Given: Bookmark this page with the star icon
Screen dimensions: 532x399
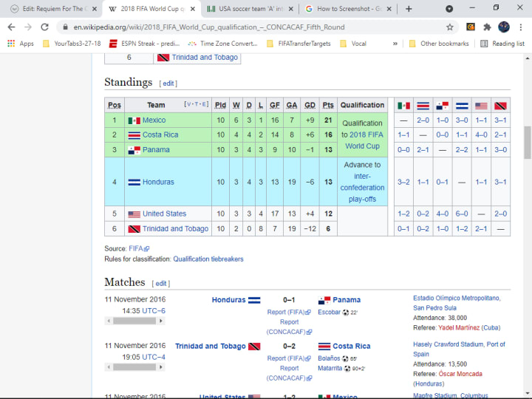Looking at the screenshot, I should [450, 27].
